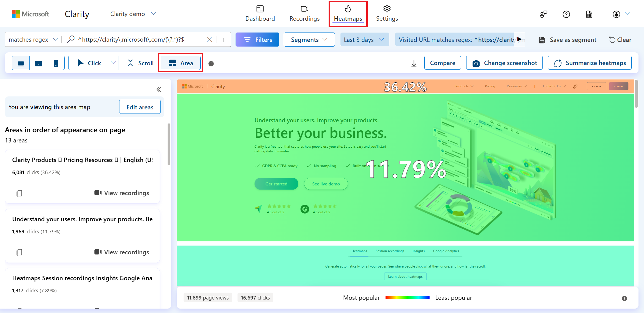
Task: Expand Products menu in screenshot header
Action: (464, 86)
